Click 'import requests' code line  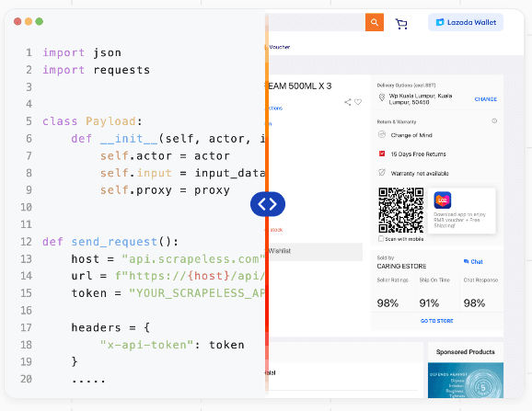(97, 70)
